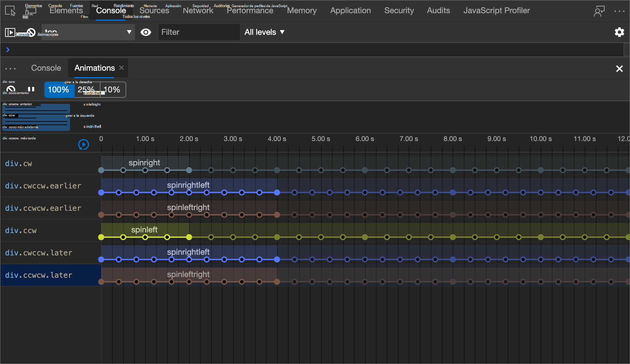Toggle the device toolbar

[x=30, y=11]
